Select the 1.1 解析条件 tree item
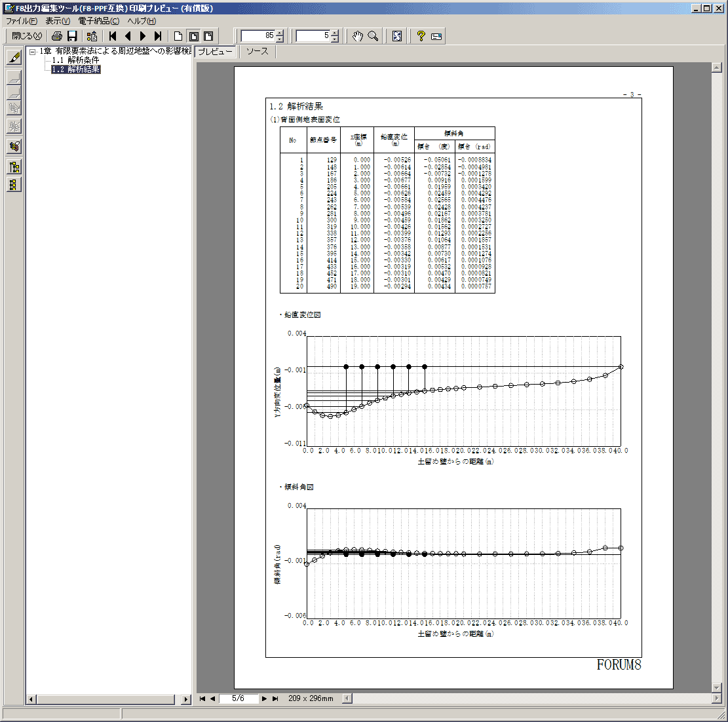The height and width of the screenshot is (722, 728). [75, 60]
